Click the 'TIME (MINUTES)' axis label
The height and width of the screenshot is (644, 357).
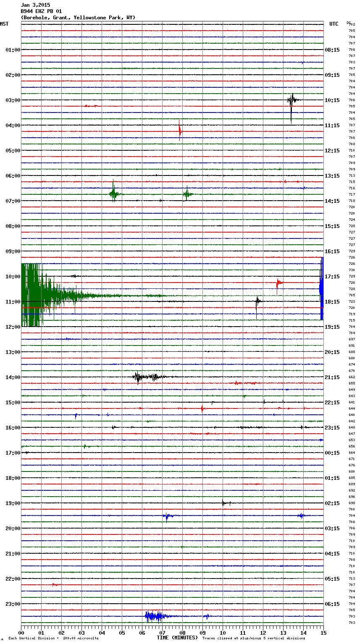(x=177, y=638)
